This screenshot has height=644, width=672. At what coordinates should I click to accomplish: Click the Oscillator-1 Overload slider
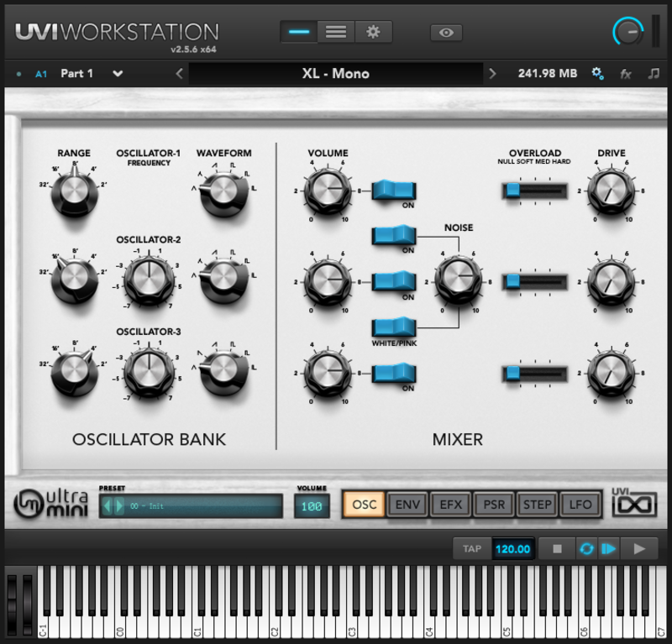click(535, 191)
